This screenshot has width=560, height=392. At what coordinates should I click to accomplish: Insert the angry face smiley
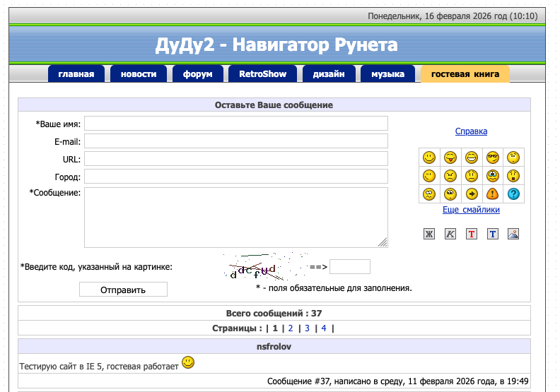[450, 176]
